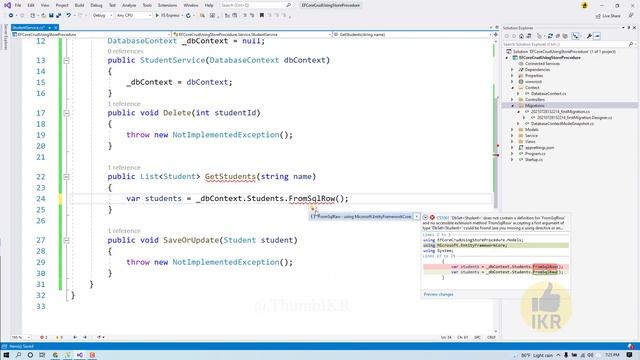The width and height of the screenshot is (640, 360).
Task: Expand the Dependencies node
Action: (x=512, y=70)
